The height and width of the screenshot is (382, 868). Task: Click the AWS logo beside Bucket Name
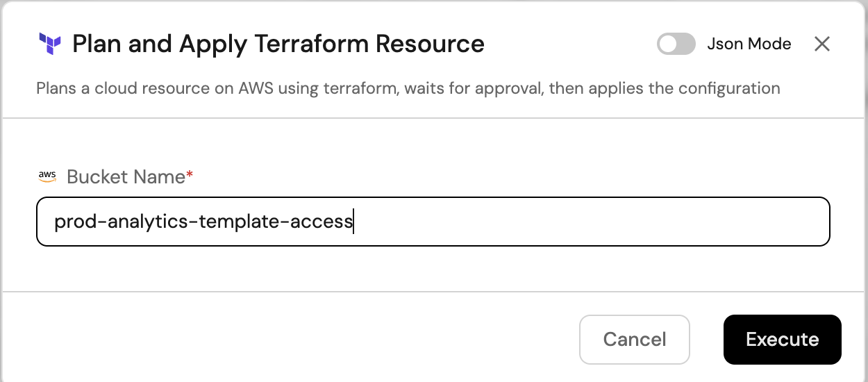click(x=47, y=176)
